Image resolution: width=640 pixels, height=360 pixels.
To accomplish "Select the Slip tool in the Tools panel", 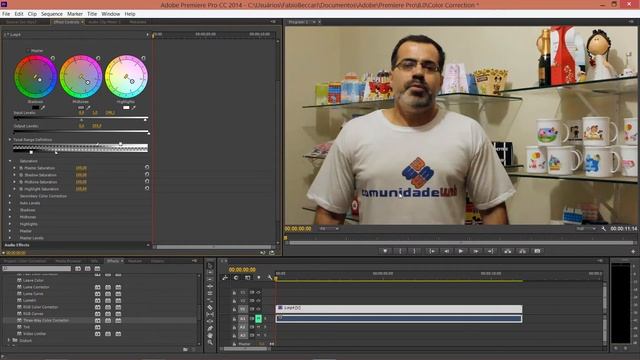I will [x=210, y=314].
